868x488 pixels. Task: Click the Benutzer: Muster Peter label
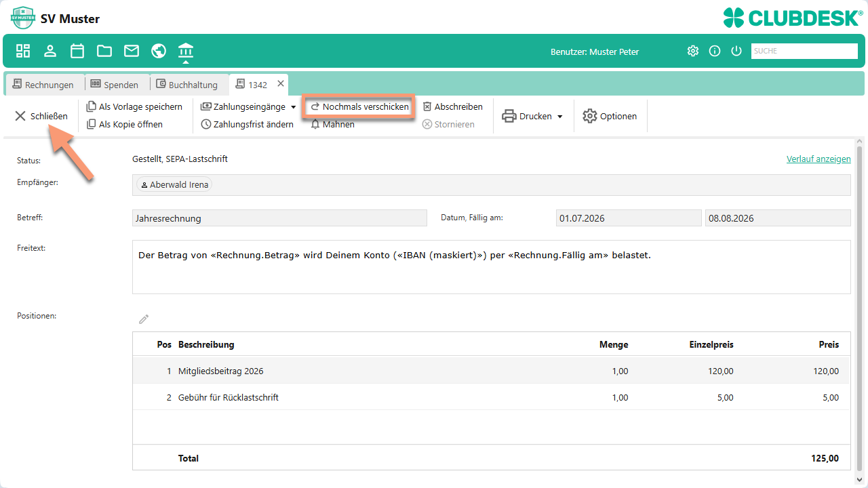595,52
